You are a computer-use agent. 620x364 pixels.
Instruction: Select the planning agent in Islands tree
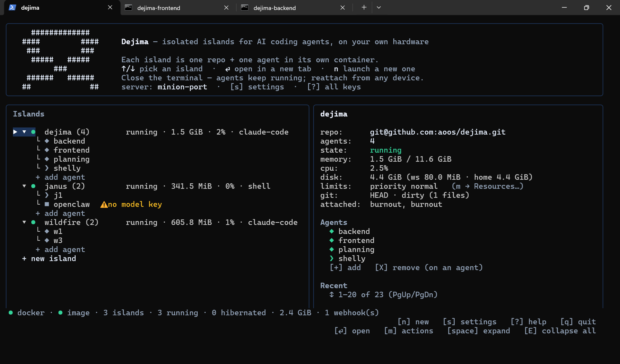[x=71, y=159]
